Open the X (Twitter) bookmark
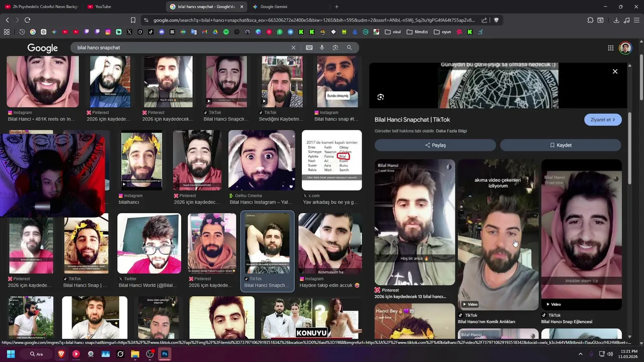Viewport: 644px width, 362px height. coord(129,32)
